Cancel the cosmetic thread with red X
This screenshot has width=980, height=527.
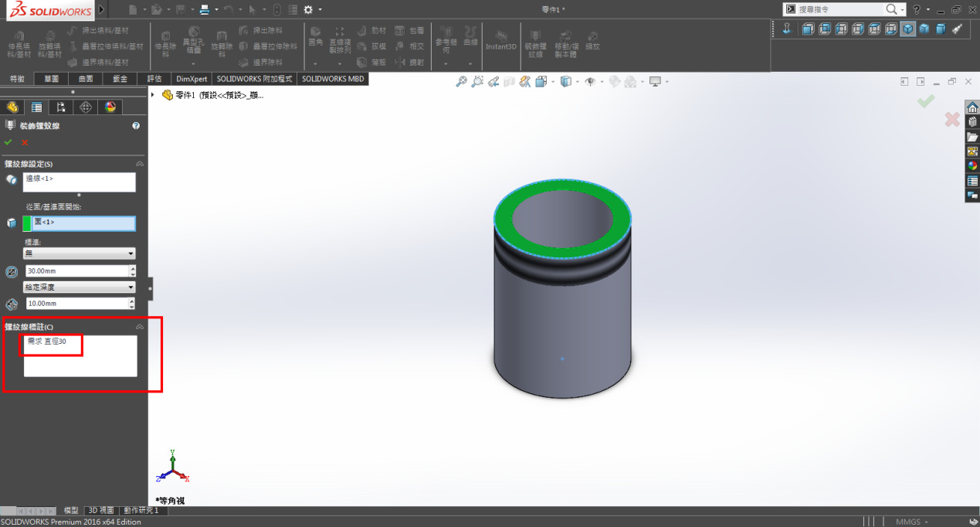tap(25, 142)
